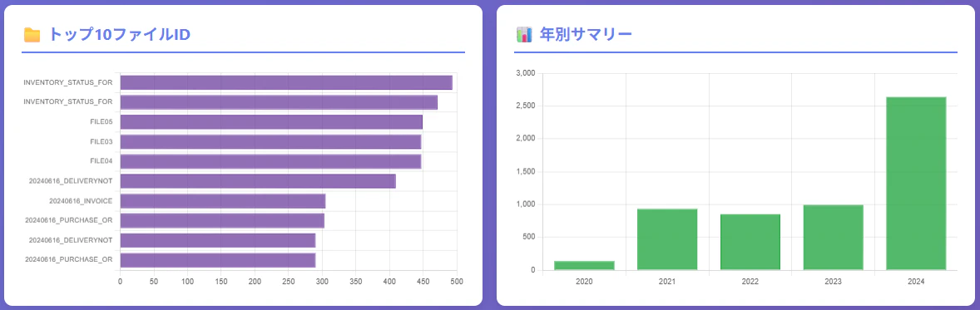Click the 2,500 y-axis value

tap(526, 106)
